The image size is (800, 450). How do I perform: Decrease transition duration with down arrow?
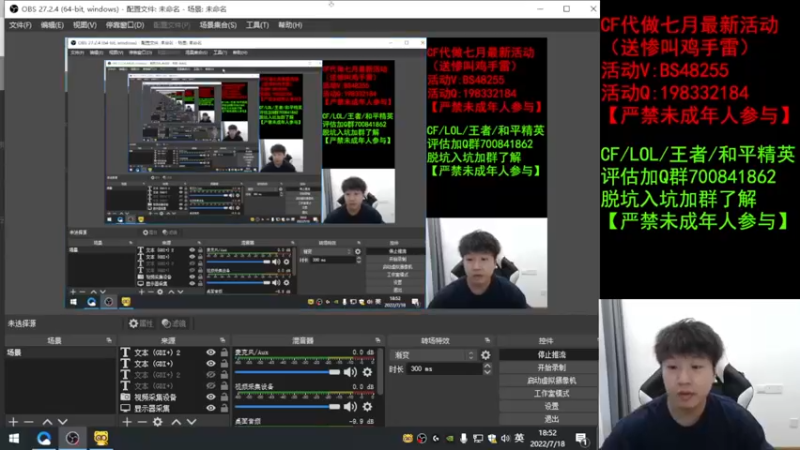tap(487, 372)
